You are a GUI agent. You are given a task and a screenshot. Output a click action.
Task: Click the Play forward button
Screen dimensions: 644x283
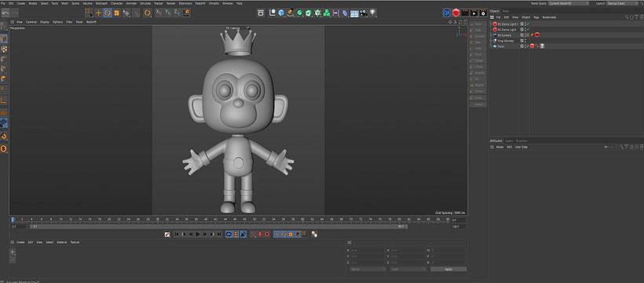[198, 234]
